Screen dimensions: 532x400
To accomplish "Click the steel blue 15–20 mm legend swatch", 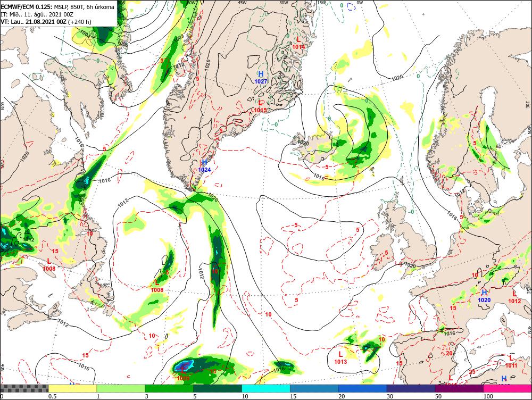I will coord(314,388).
